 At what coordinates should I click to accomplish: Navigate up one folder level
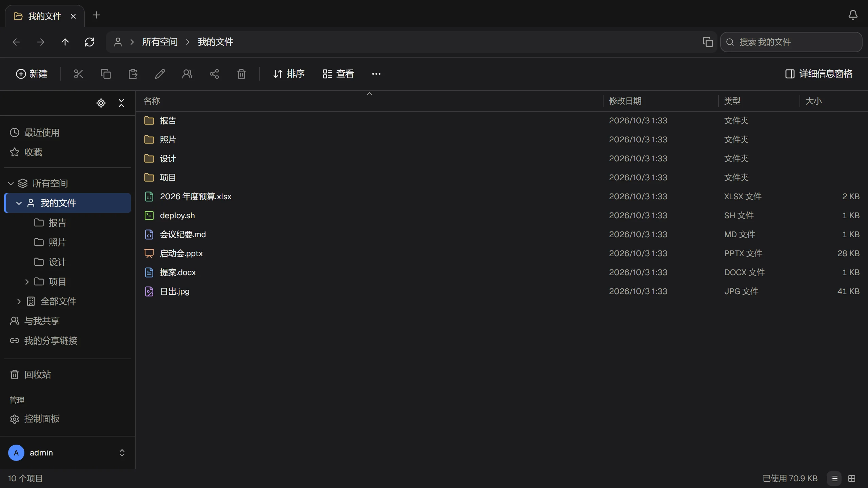click(x=65, y=42)
